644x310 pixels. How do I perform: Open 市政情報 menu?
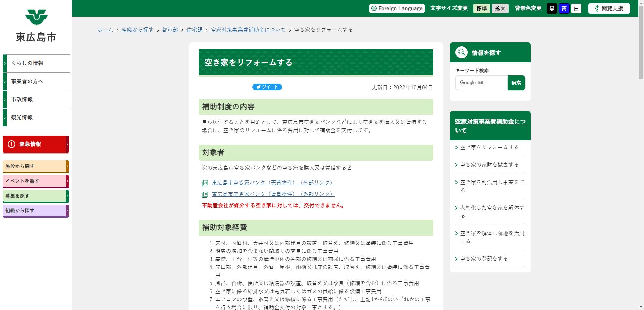pos(36,100)
